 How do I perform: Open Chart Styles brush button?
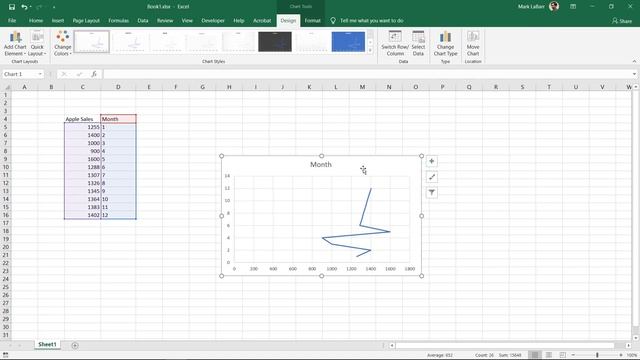click(x=432, y=177)
